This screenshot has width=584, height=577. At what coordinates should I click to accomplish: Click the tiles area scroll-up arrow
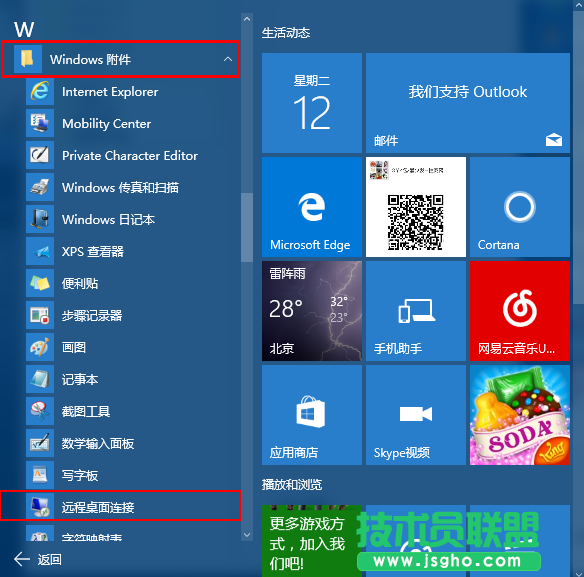pos(578,4)
